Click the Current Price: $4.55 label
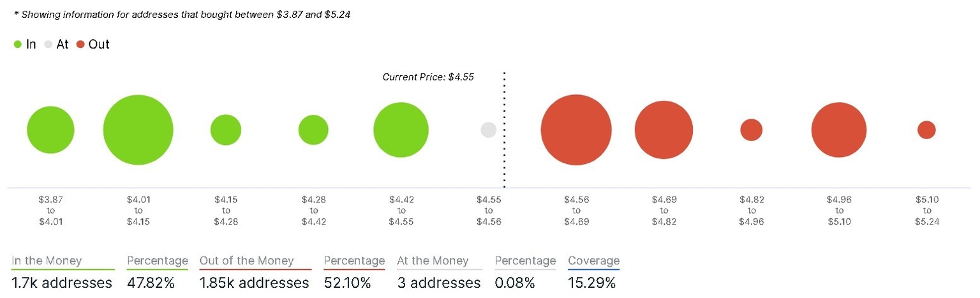980x298 pixels. point(428,77)
